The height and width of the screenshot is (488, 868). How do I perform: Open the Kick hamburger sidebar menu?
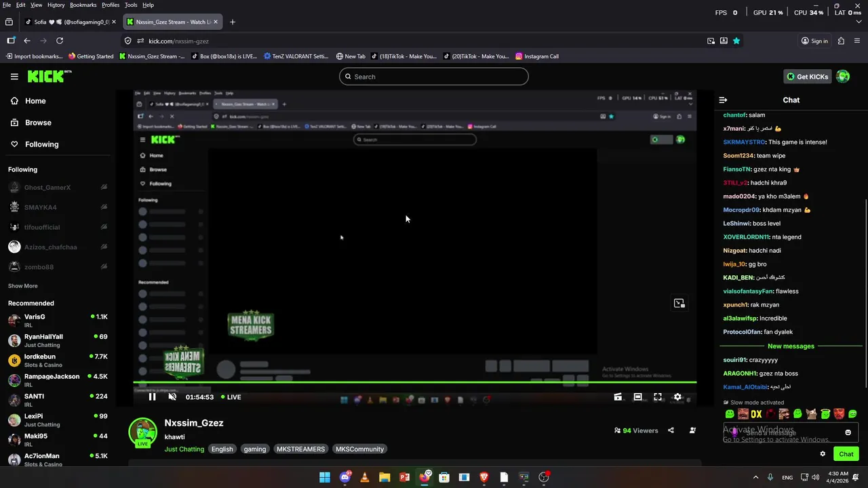pos(14,77)
